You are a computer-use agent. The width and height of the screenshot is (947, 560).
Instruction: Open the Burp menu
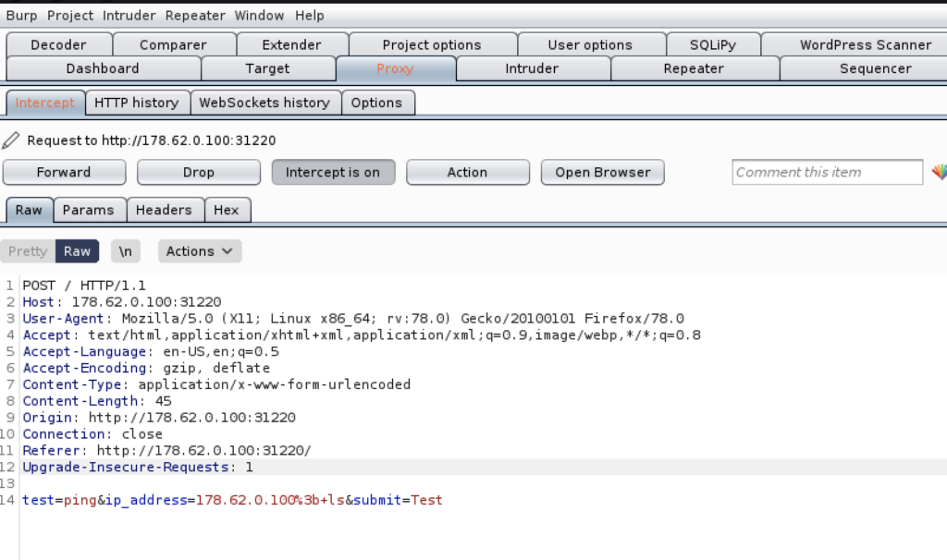(x=22, y=16)
